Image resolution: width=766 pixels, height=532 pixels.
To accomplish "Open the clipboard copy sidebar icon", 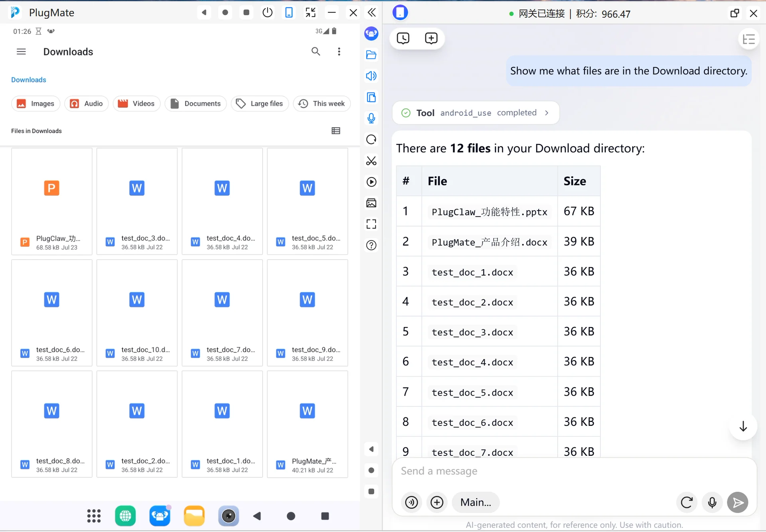I will [x=371, y=97].
